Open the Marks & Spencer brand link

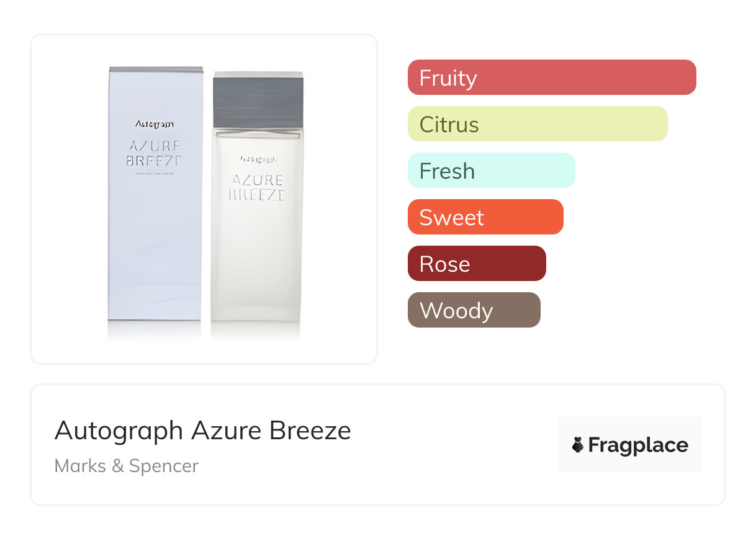pyautogui.click(x=127, y=466)
